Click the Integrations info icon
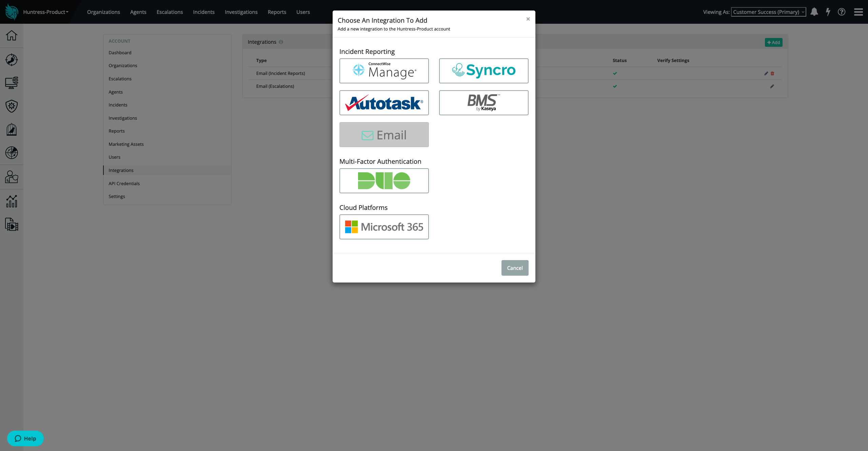Screen dimensions: 868x451 pos(281,42)
